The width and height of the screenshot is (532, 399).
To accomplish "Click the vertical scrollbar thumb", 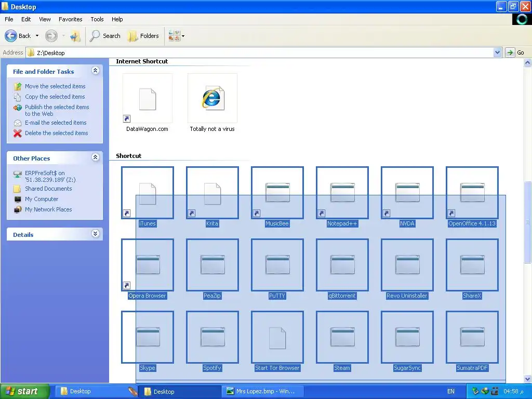I will 528,222.
